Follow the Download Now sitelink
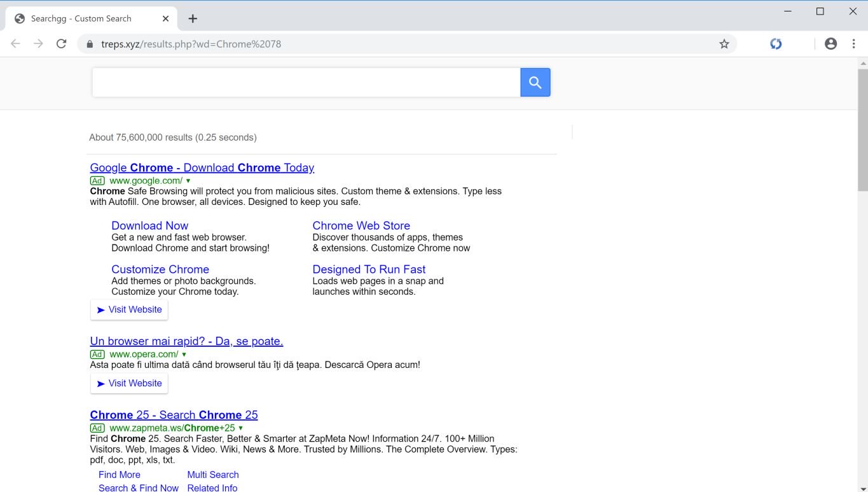868x492 pixels. pos(150,226)
